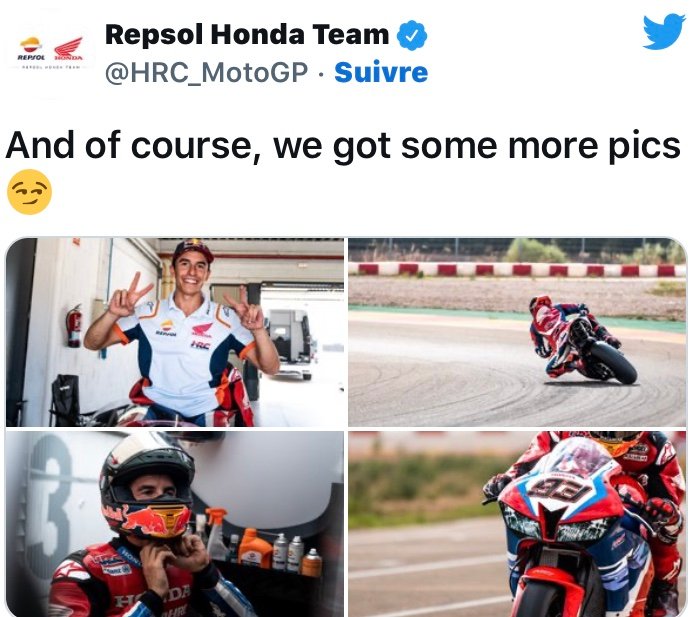
Task: Click the blue verified badge
Action: click(x=412, y=35)
